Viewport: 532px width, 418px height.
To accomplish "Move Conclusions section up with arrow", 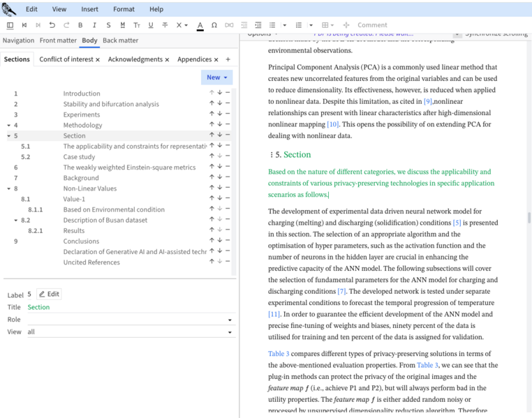I will click(x=212, y=241).
